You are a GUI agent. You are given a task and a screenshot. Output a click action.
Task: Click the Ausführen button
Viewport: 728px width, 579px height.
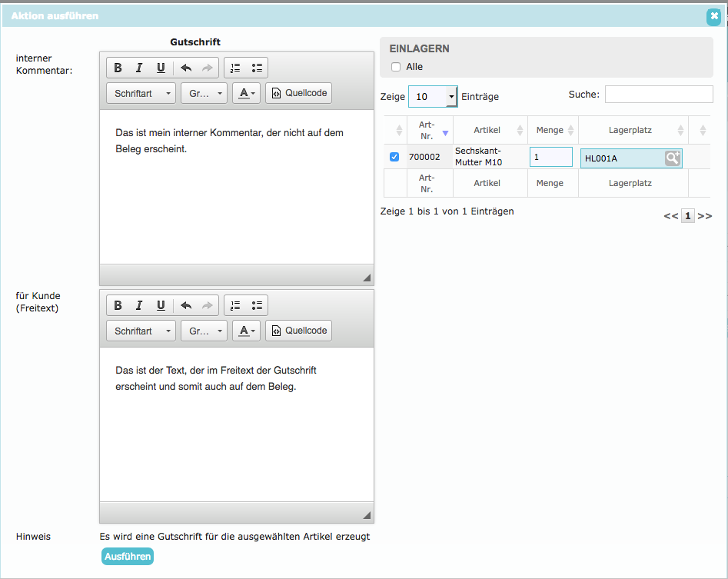point(128,556)
